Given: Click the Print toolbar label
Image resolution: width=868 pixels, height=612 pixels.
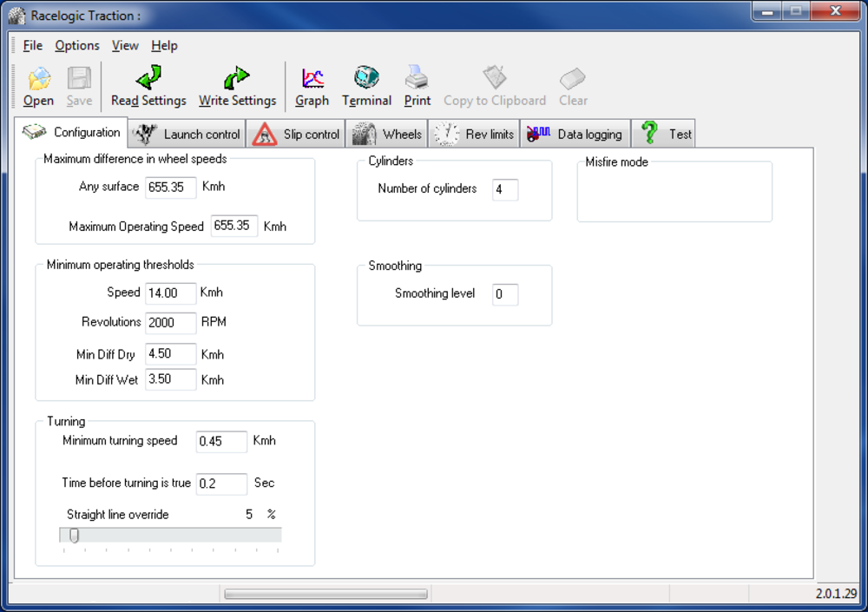Looking at the screenshot, I should pos(417,101).
